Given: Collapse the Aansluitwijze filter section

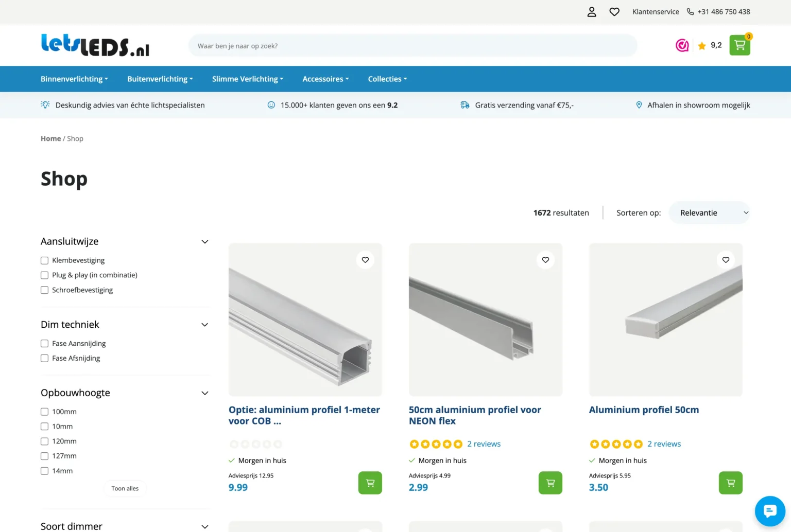Looking at the screenshot, I should coord(204,242).
